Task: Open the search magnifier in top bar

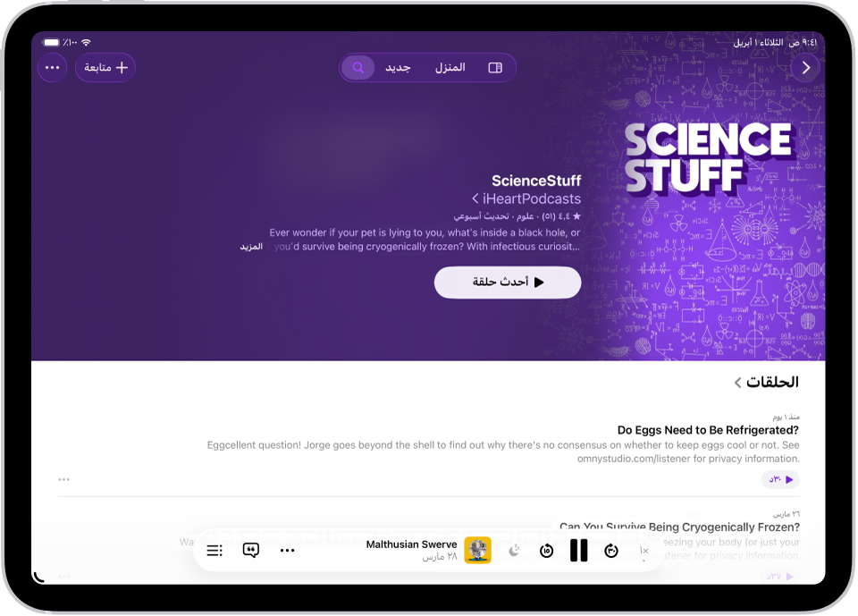Action: point(357,67)
